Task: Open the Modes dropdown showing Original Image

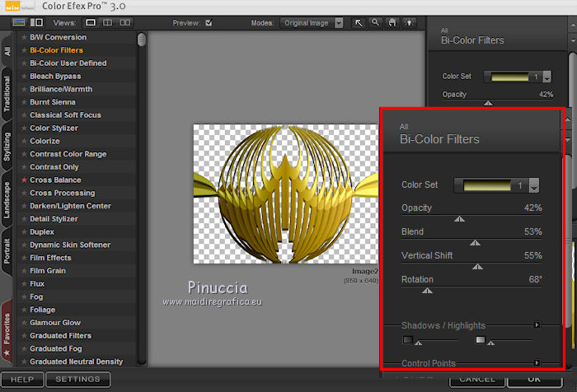Action: [312, 23]
